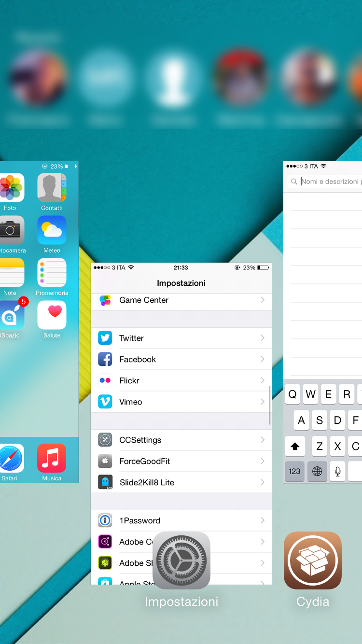
Task: Tap the 1Password icon in Settings
Action: (x=105, y=520)
